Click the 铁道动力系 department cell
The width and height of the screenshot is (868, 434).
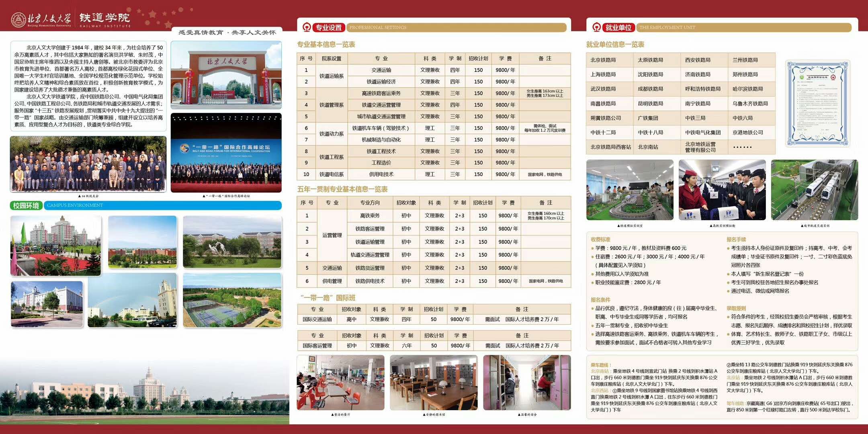tap(332, 134)
